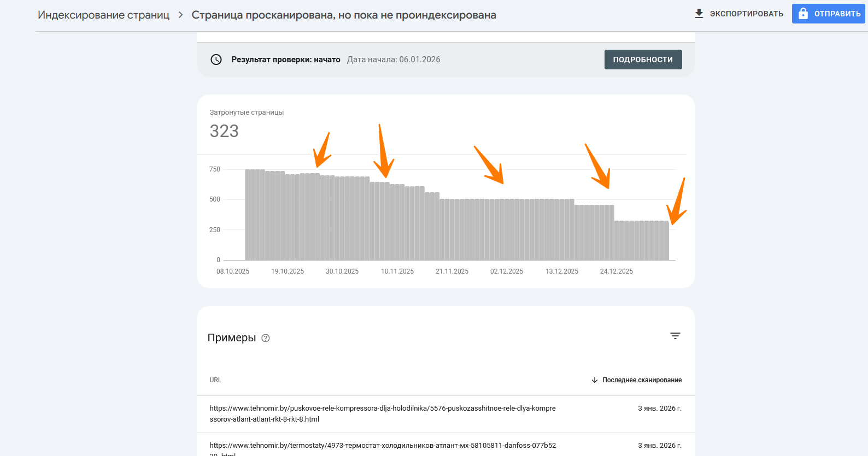
Task: Click the 21.11.2025 axis date label
Action: [x=451, y=271]
